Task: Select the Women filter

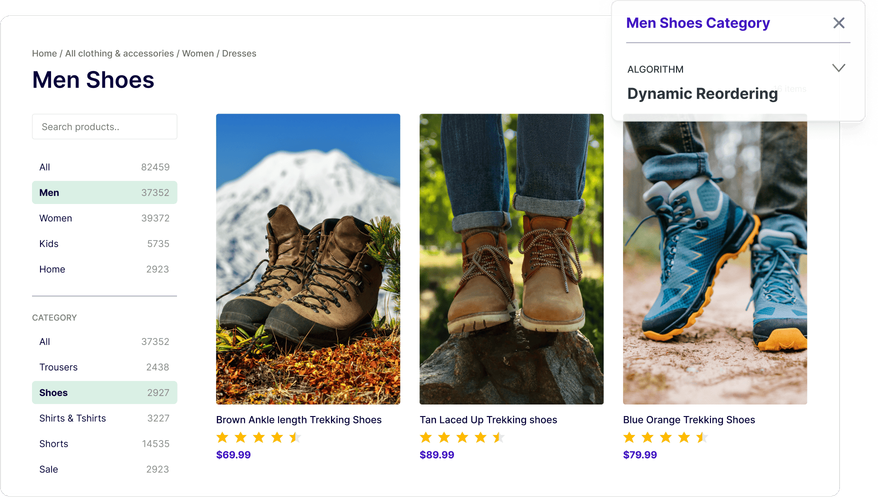Action: (105, 218)
